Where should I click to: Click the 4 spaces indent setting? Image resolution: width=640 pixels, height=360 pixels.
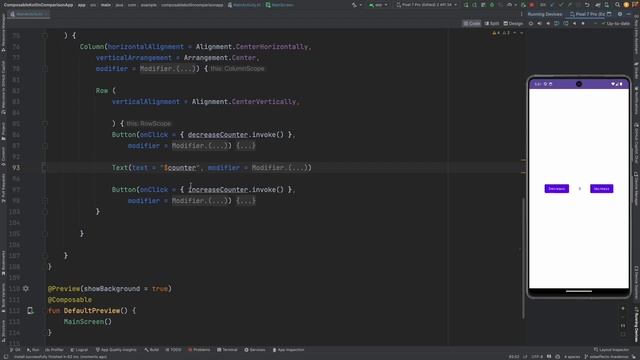(572, 357)
